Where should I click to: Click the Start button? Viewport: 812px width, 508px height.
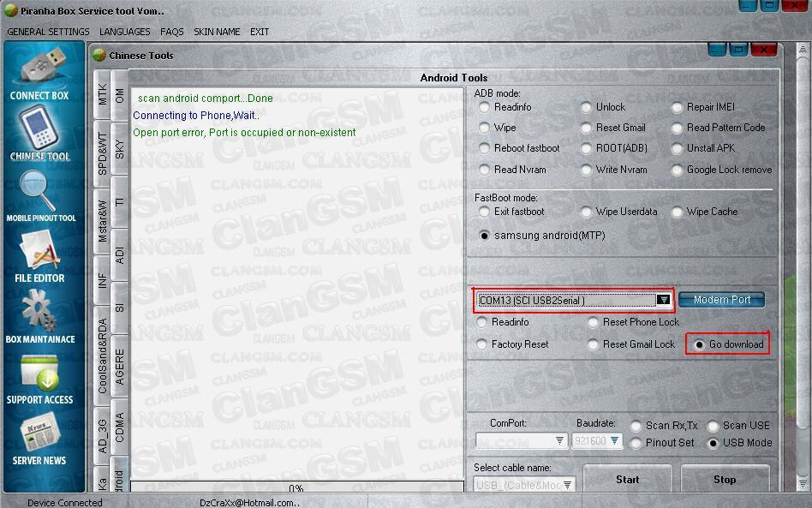(628, 480)
